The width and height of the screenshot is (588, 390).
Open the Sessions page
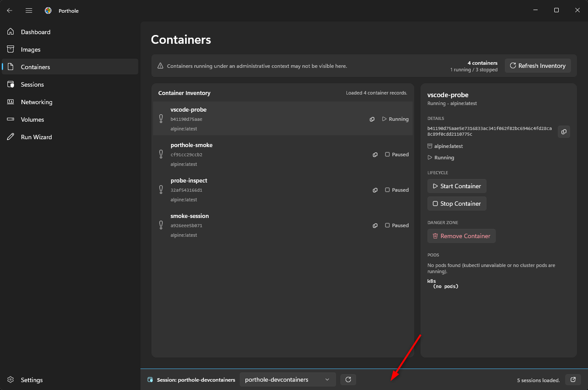[x=70, y=84]
